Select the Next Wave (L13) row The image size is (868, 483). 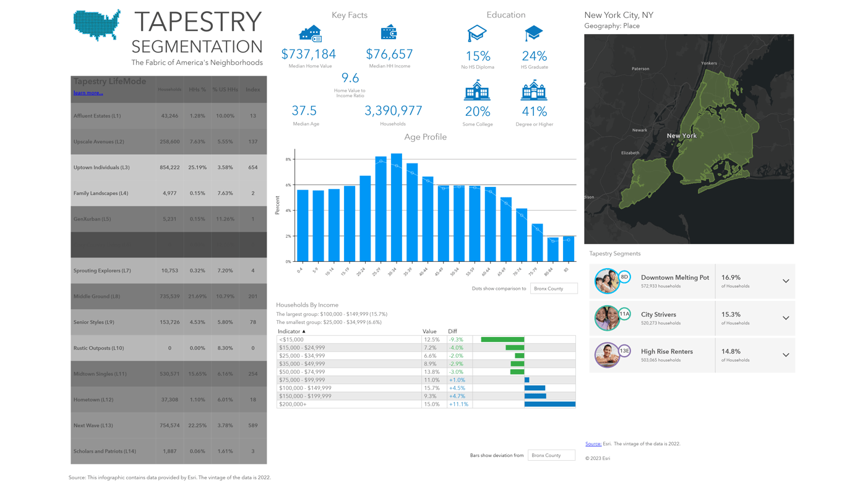[x=169, y=425]
